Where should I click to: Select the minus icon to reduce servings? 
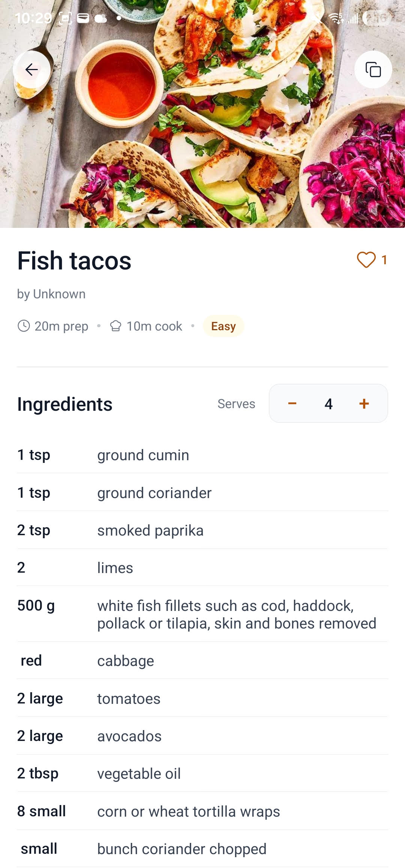point(292,404)
